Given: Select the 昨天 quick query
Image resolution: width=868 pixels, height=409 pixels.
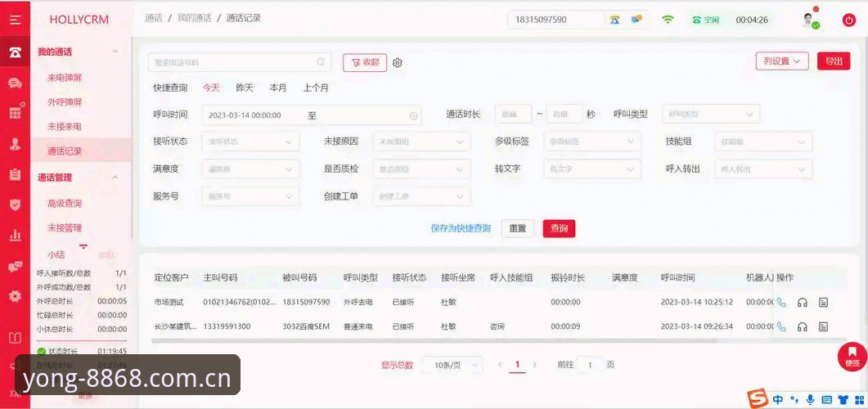Looking at the screenshot, I should tap(245, 88).
